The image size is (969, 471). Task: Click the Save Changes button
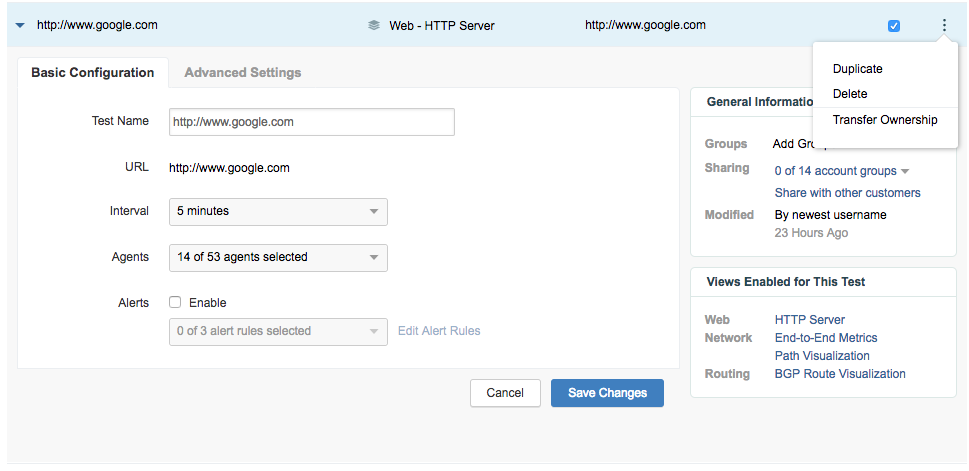point(607,393)
